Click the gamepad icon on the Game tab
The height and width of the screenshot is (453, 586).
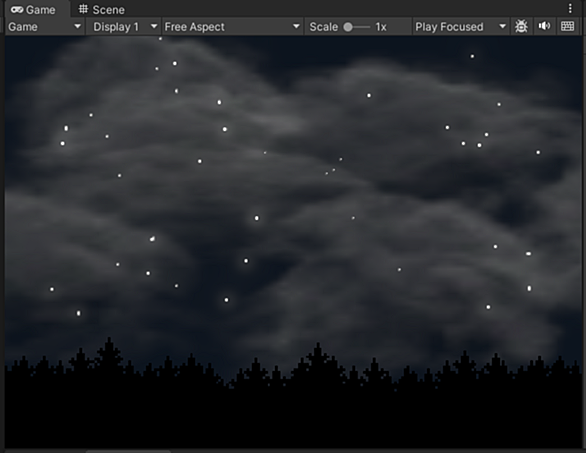(x=17, y=10)
